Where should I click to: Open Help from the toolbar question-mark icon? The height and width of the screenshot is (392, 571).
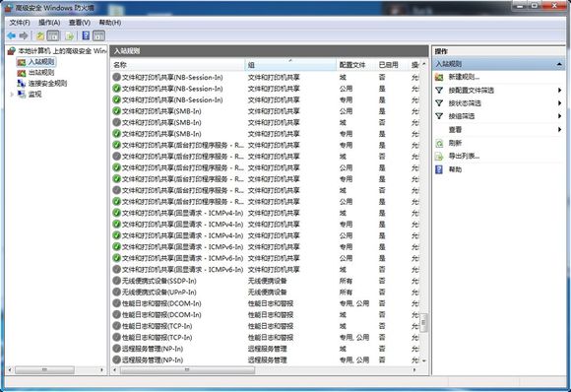click(x=86, y=35)
